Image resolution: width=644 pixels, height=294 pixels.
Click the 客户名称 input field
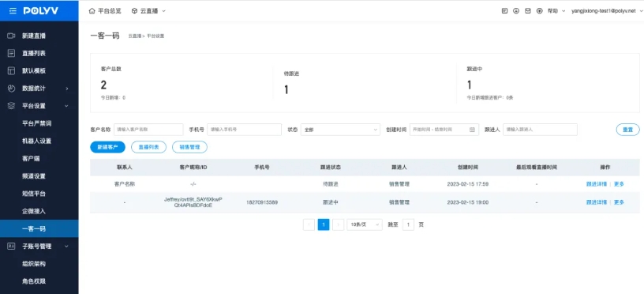click(x=148, y=130)
